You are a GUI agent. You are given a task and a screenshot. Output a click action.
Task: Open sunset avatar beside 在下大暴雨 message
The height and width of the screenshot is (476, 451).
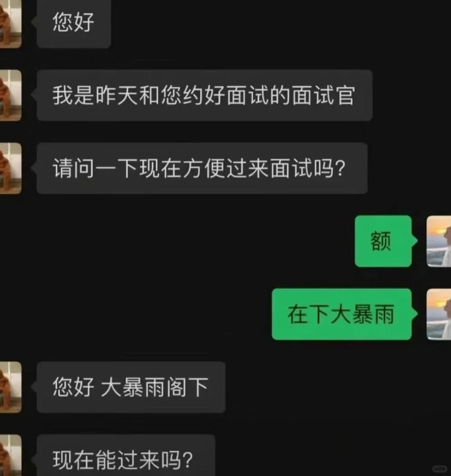pos(439,314)
